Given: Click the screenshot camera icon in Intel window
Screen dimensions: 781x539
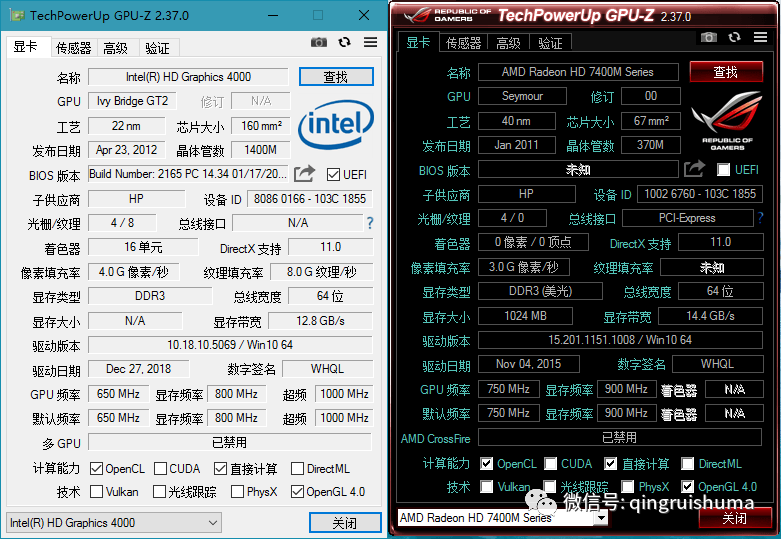Looking at the screenshot, I should [x=319, y=42].
